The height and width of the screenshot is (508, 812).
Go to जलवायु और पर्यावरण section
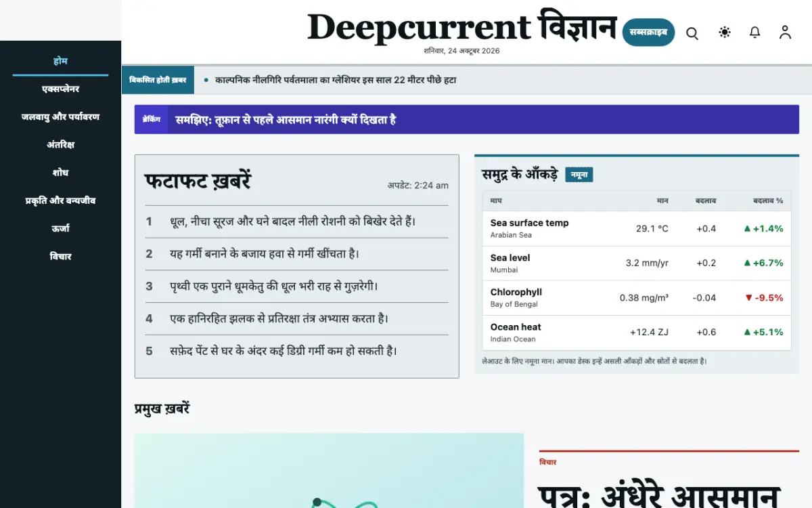click(x=60, y=117)
